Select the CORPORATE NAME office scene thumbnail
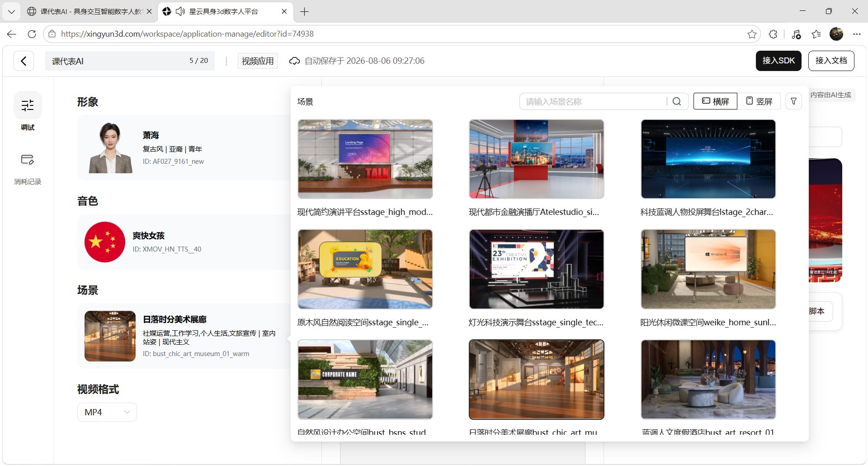The height and width of the screenshot is (466, 868). click(x=365, y=380)
